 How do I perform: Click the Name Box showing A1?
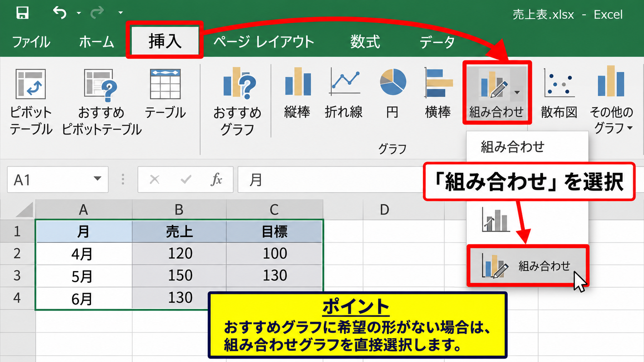tap(58, 180)
